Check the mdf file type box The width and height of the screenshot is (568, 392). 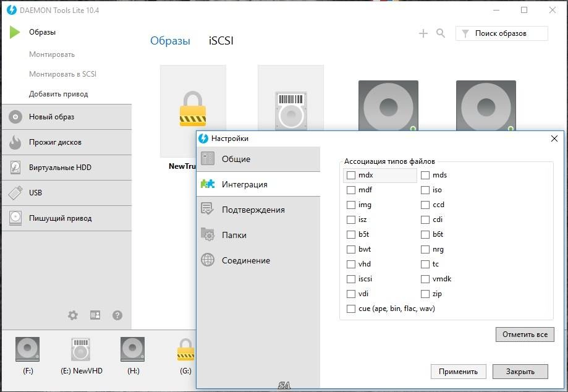click(x=350, y=190)
